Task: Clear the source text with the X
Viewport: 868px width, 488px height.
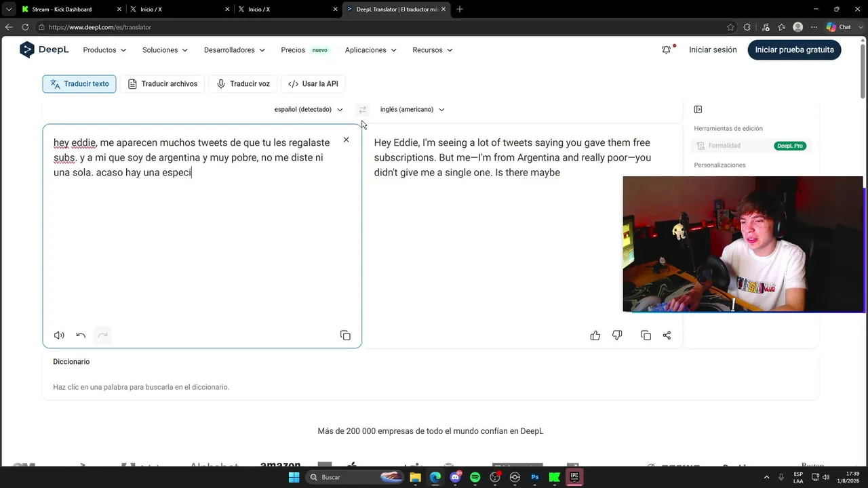Action: pyautogui.click(x=346, y=140)
